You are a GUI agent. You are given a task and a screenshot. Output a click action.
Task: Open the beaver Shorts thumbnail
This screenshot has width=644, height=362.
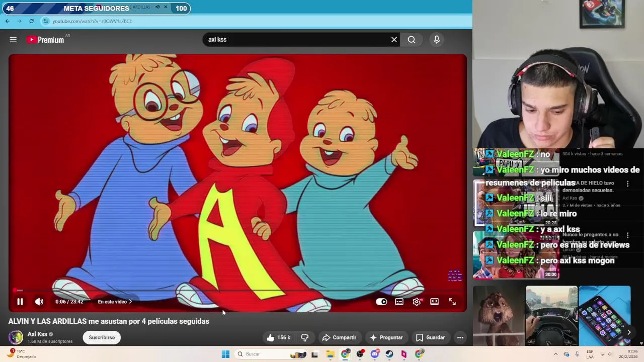click(x=499, y=316)
